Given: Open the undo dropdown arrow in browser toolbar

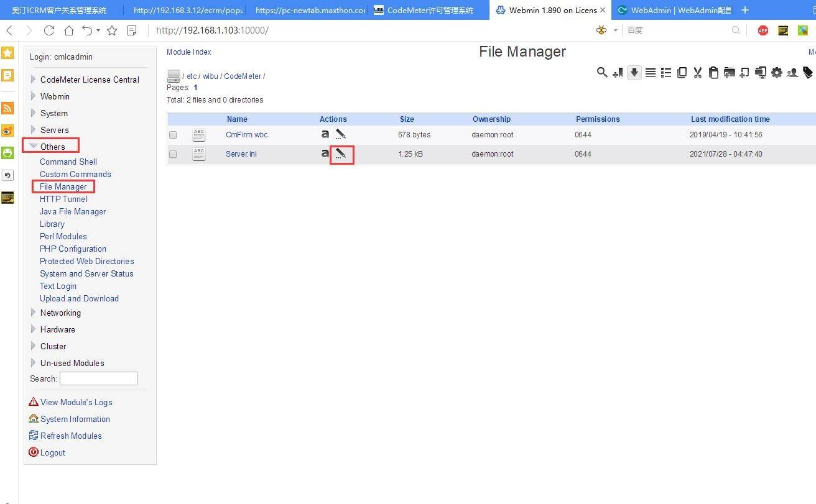Looking at the screenshot, I should pos(98,30).
